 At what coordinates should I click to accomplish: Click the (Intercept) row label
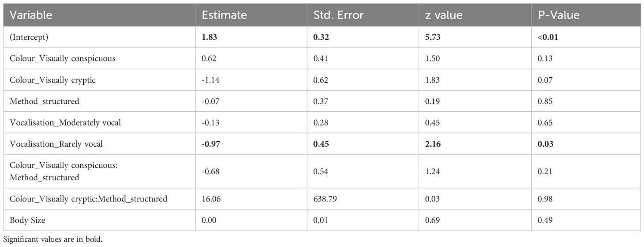click(x=29, y=37)
